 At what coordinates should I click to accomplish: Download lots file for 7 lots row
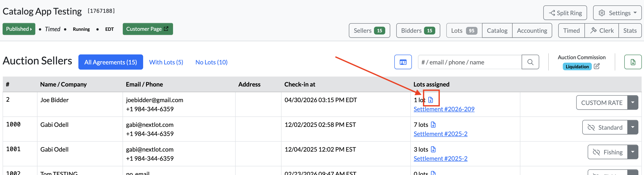pos(433,124)
